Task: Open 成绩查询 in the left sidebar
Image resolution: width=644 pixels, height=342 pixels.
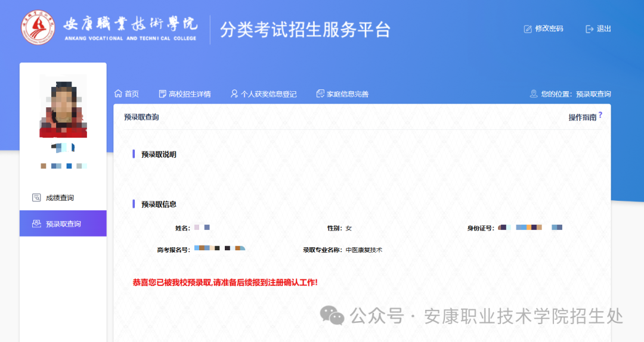Action: click(x=60, y=198)
